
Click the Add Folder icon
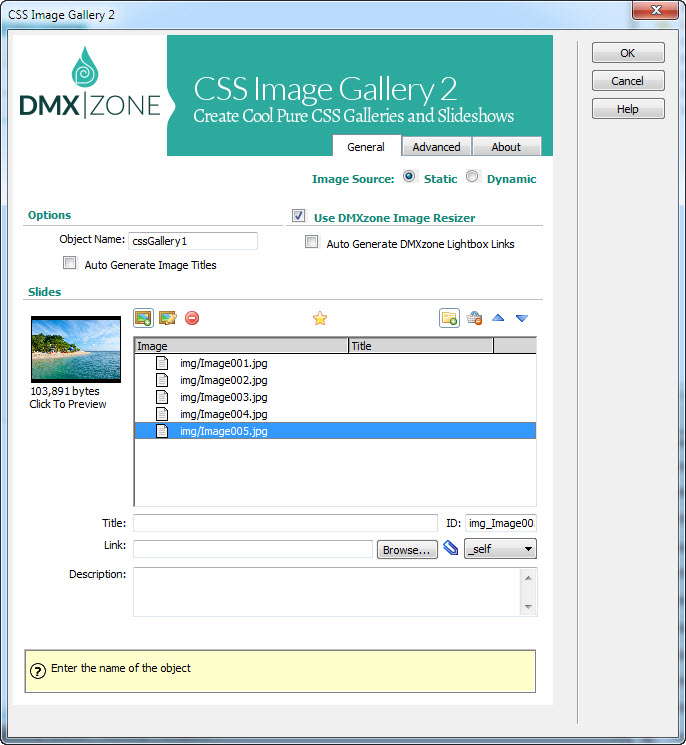pos(449,318)
